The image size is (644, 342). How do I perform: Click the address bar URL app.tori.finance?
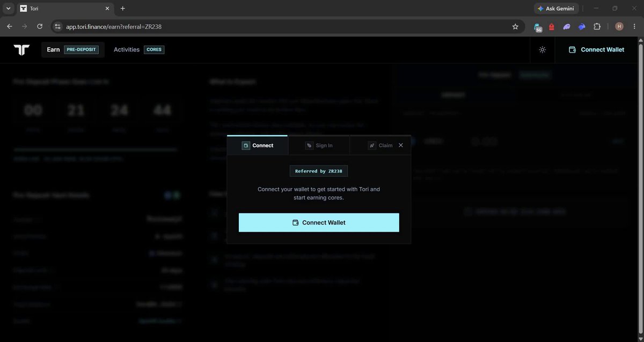pyautogui.click(x=114, y=26)
